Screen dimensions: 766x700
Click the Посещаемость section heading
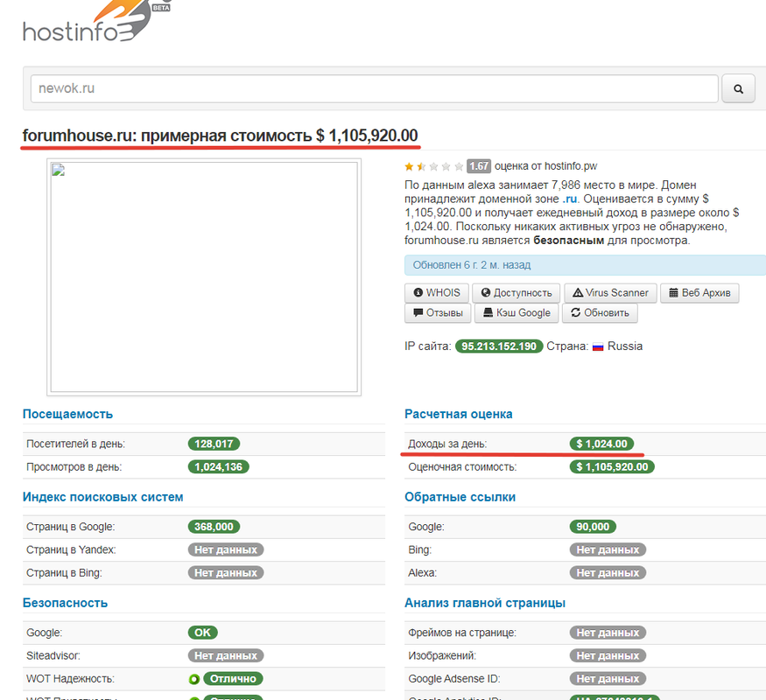pyautogui.click(x=68, y=415)
